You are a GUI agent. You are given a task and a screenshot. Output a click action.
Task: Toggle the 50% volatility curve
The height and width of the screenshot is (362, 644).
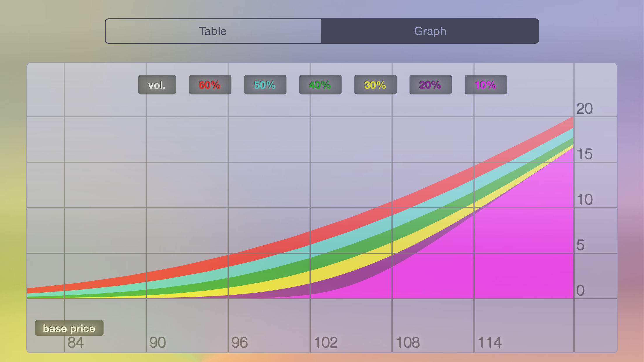265,85
